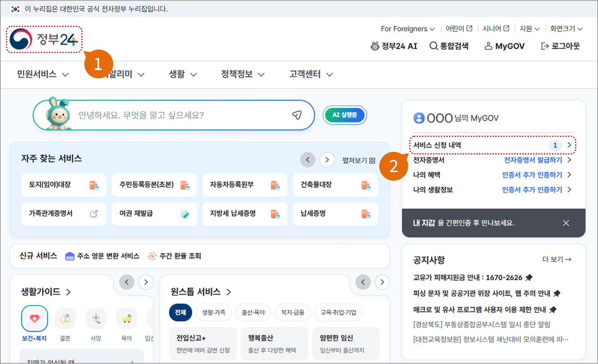The height and width of the screenshot is (364, 598).
Task: Click previous arrow in 원스톱 서비스
Action: [x=363, y=282]
